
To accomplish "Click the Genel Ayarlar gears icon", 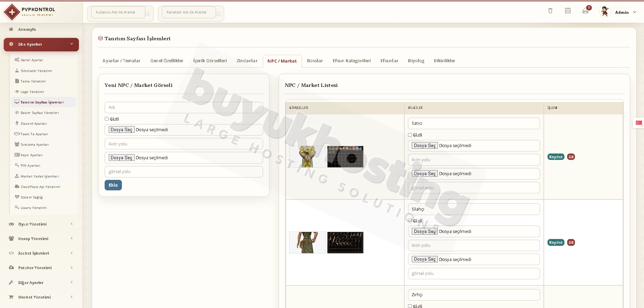I will [x=17, y=60].
